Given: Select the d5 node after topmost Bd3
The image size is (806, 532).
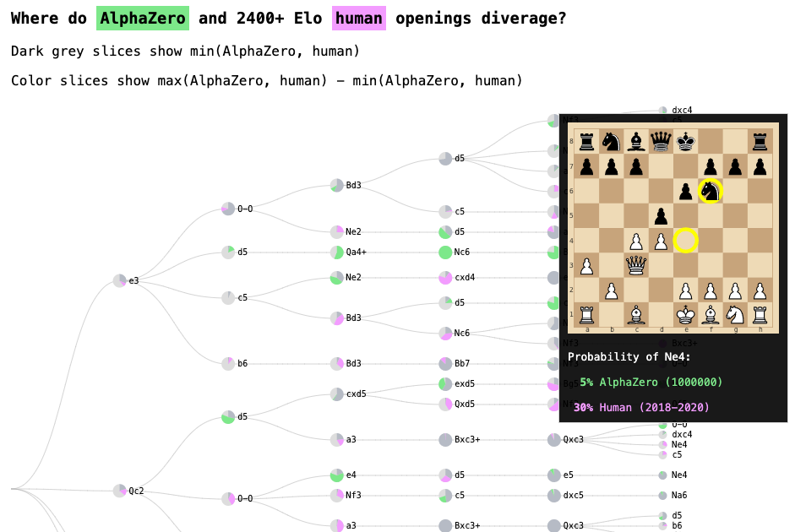Looking at the screenshot, I should click(x=445, y=158).
